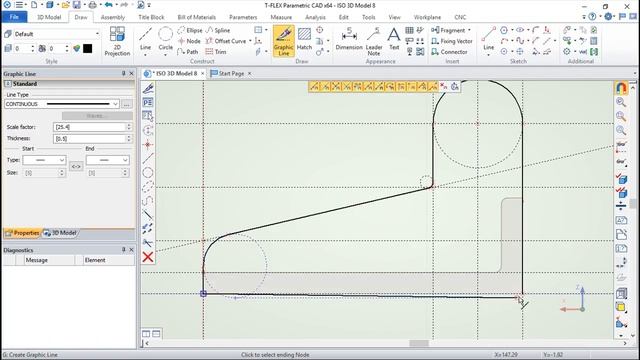The image size is (640, 360).
Task: Open the 2D Projection tool
Action: [117, 41]
